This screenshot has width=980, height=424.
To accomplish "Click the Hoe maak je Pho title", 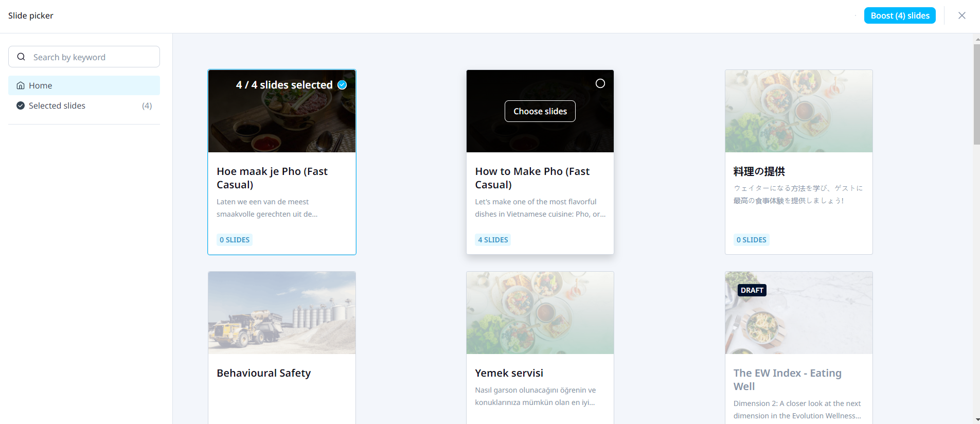I will tap(272, 178).
